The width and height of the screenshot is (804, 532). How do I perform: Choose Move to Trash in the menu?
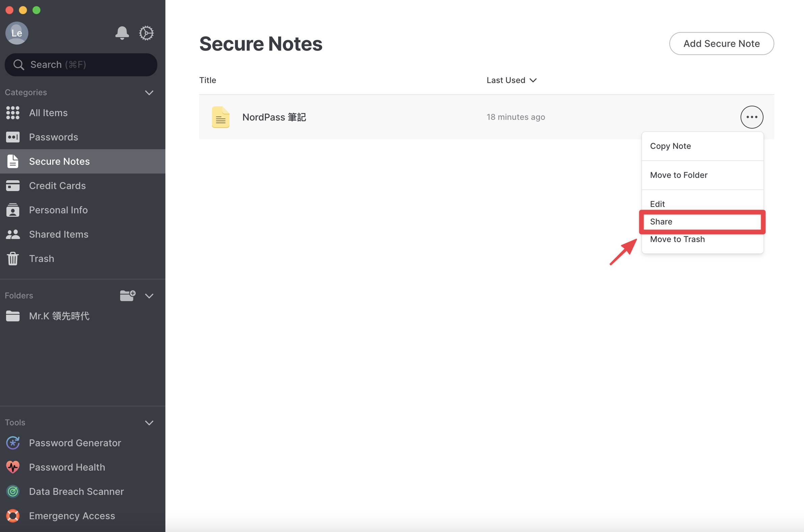point(702,240)
